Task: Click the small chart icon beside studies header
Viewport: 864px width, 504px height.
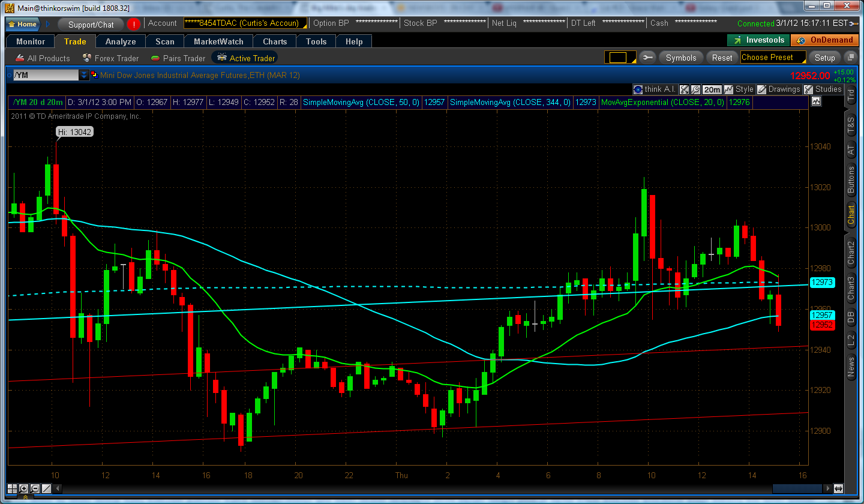Action: [x=815, y=102]
